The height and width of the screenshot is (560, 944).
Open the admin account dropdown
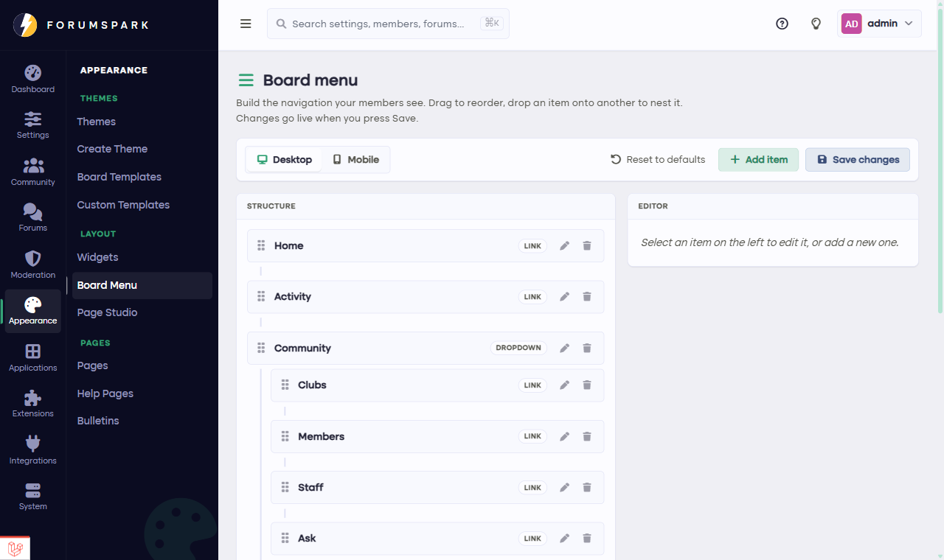pos(880,24)
